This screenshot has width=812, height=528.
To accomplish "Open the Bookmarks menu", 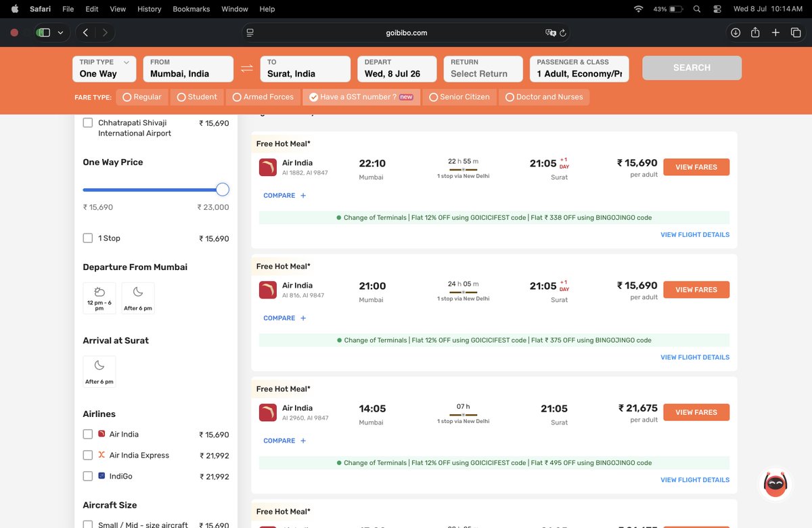I will [191, 9].
